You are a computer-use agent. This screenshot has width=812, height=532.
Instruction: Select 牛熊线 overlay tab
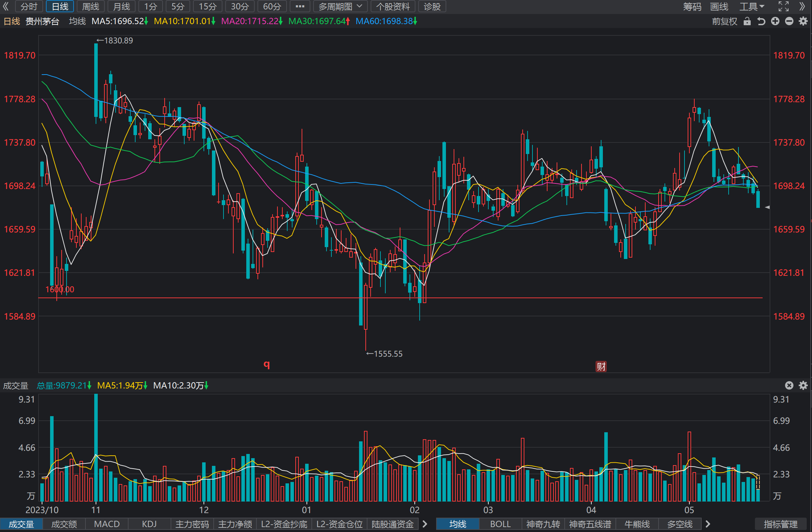click(x=637, y=524)
